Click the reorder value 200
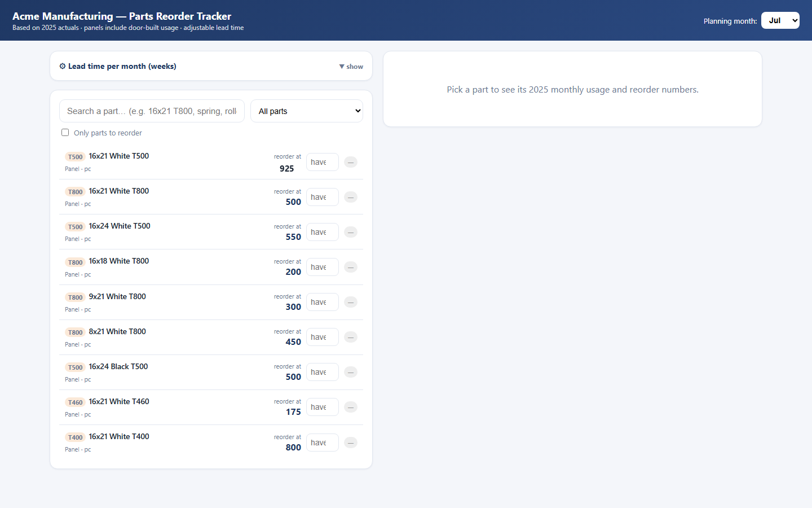Viewport: 812px width, 508px height. click(293, 272)
